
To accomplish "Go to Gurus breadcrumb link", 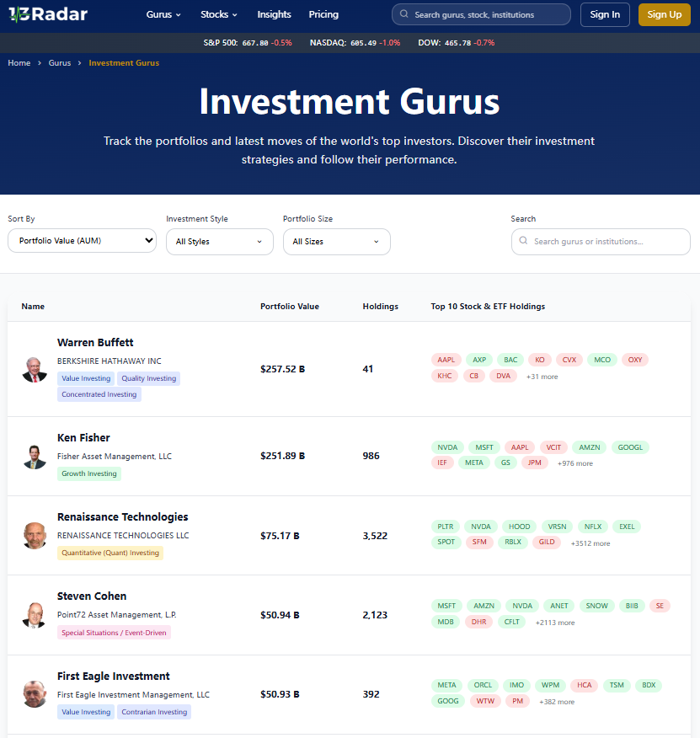I will click(60, 63).
